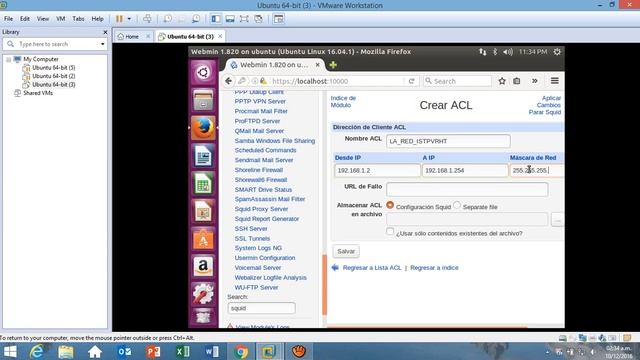Click the VMware pause virtual machine button
Image resolution: width=640 pixels, height=360 pixels.
pyautogui.click(x=119, y=19)
